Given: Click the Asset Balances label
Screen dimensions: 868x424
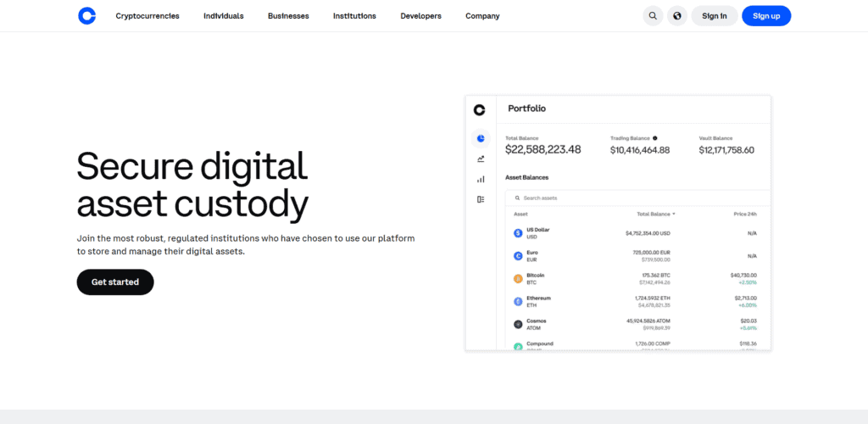Looking at the screenshot, I should 527,178.
